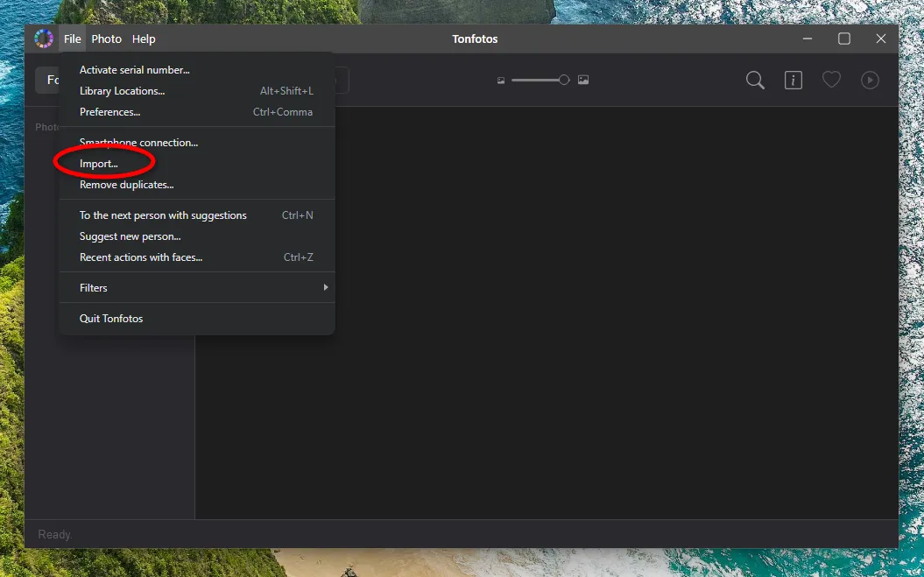Open the File menu
The width and height of the screenshot is (924, 577).
[72, 39]
